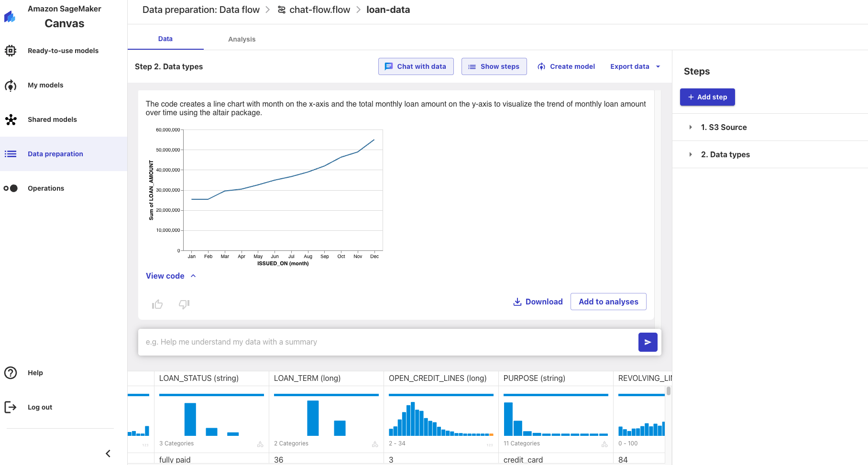Click the thumbs up feedback icon
The width and height of the screenshot is (868, 465).
tap(157, 304)
